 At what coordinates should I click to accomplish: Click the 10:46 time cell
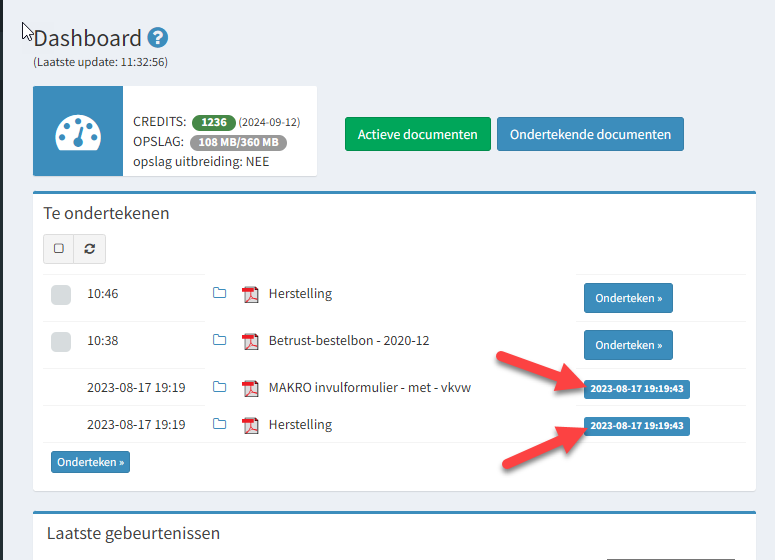pos(103,294)
